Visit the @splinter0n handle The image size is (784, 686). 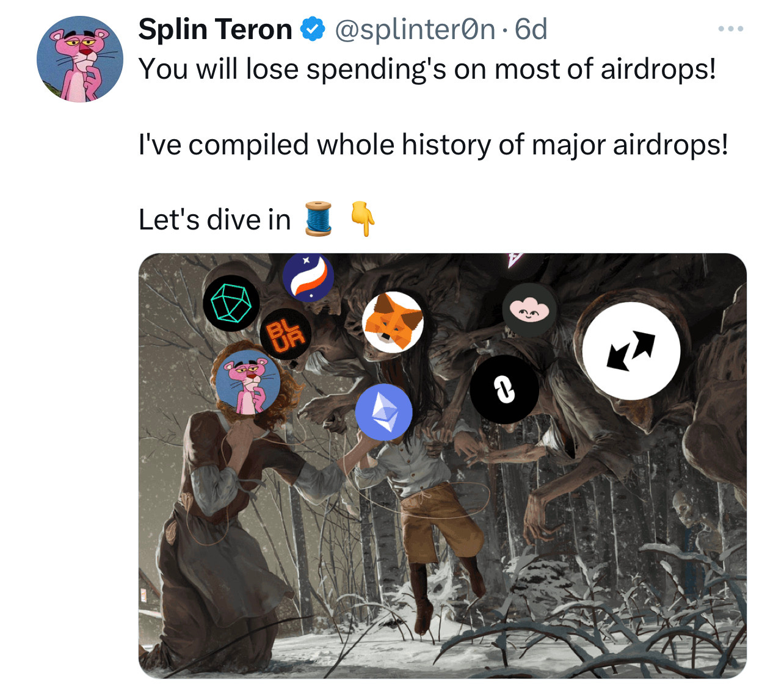coord(415,29)
